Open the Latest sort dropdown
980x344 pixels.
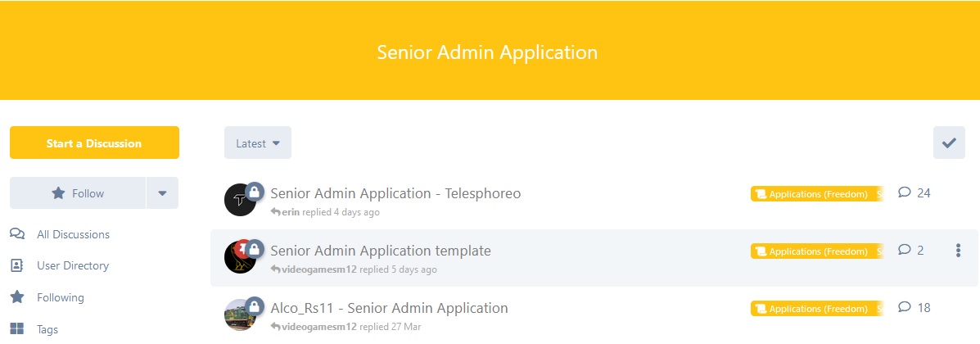coord(257,143)
